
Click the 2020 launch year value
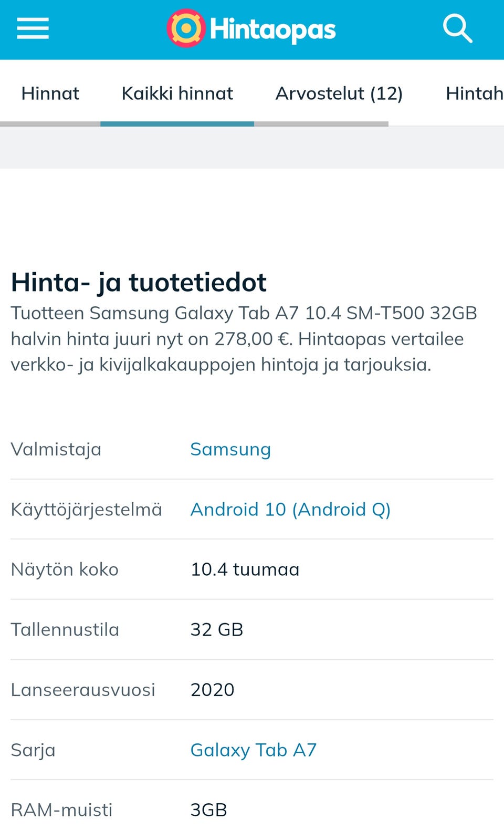212,689
